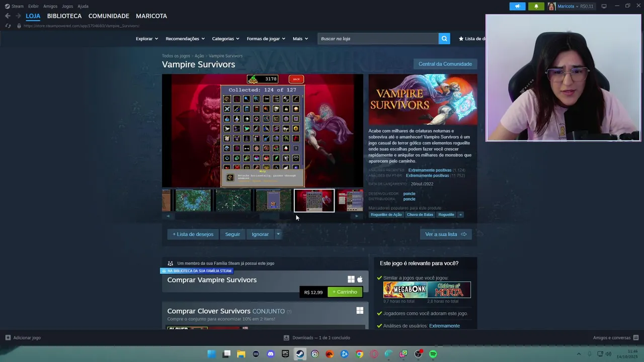
Task: Click the Roguelite tag
Action: click(x=446, y=215)
